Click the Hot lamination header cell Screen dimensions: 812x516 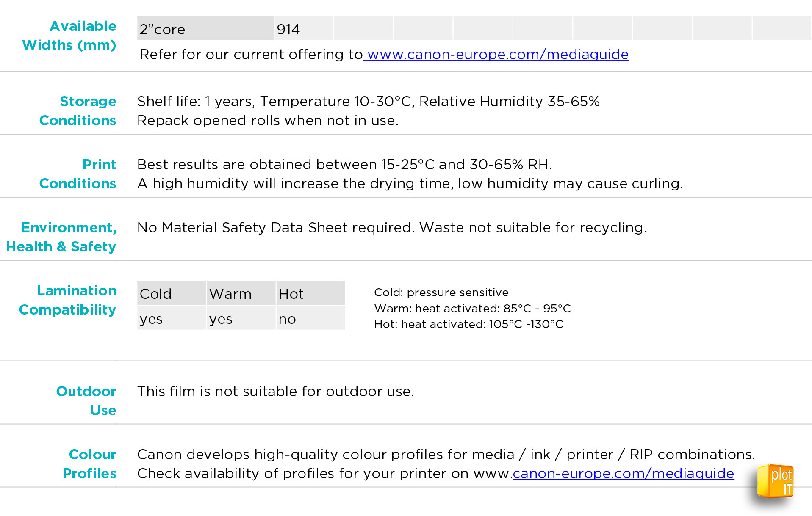coord(310,293)
